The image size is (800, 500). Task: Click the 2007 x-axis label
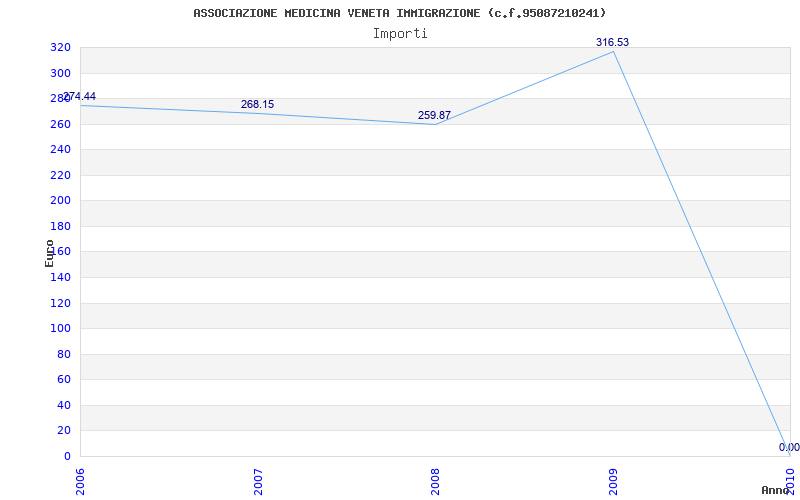point(258,482)
